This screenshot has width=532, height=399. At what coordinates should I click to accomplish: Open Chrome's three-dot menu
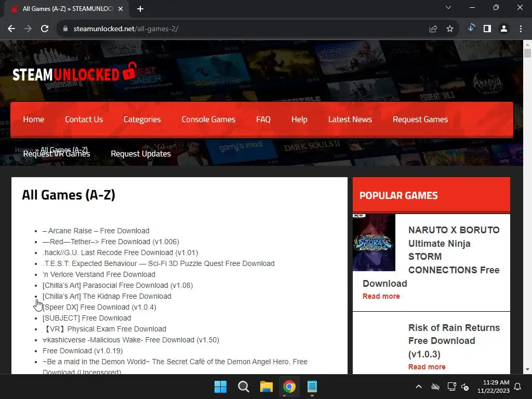521,29
